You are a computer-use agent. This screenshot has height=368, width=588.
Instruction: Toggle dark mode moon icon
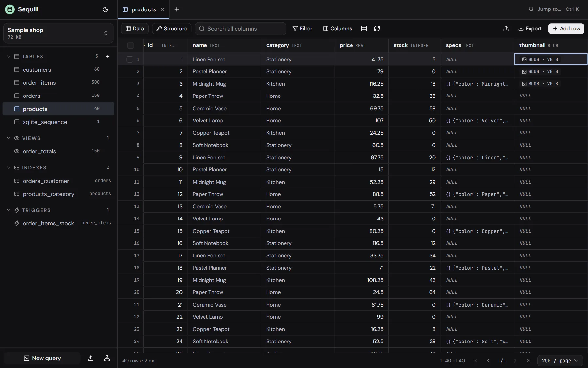click(105, 9)
